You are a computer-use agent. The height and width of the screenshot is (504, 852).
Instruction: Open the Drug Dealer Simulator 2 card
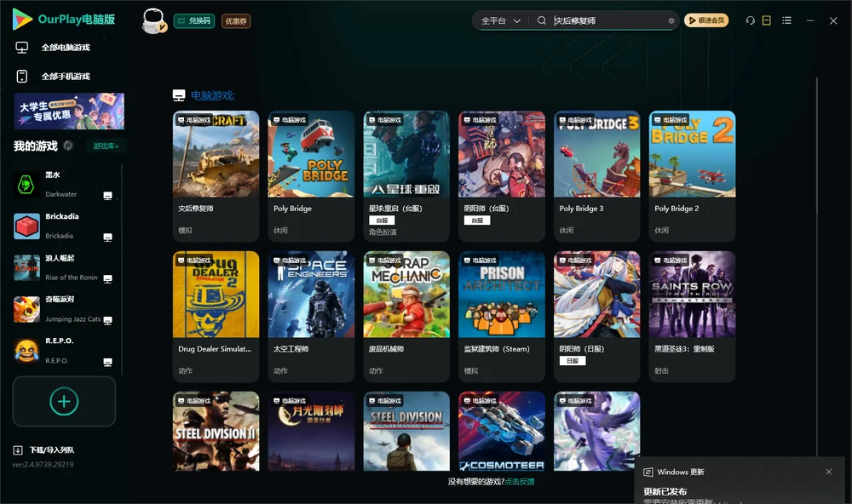(216, 316)
